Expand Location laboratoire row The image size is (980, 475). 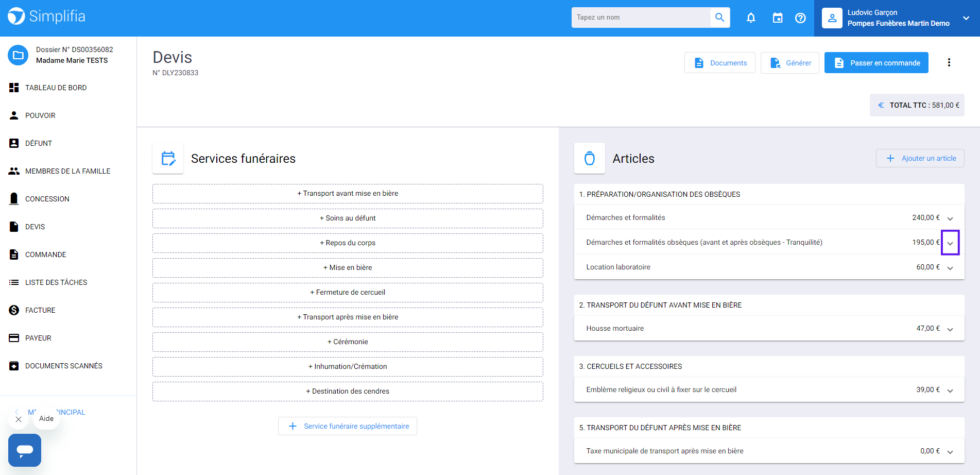(x=950, y=268)
